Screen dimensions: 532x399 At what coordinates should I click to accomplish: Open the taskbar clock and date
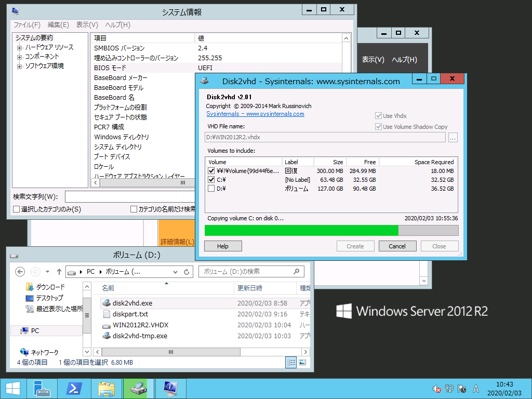[x=504, y=389]
